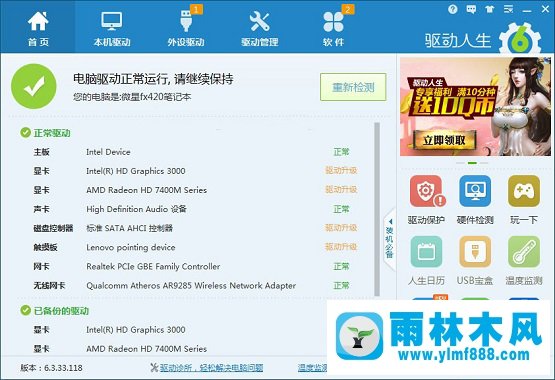Click the 立即领取 banner button
555x380 pixels.
(x=444, y=140)
